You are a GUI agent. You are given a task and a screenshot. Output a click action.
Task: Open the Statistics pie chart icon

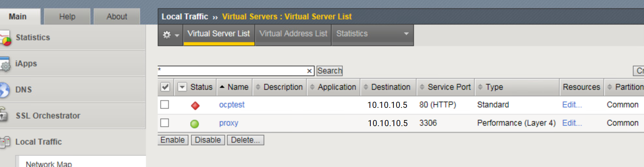tap(5, 39)
